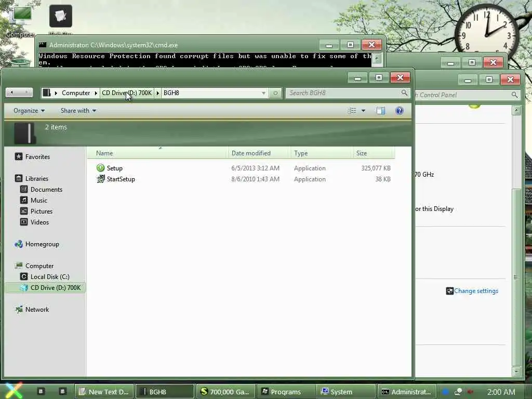This screenshot has width=532, height=399.
Task: Click the Libraries icon in navigation pane
Action: pos(19,178)
